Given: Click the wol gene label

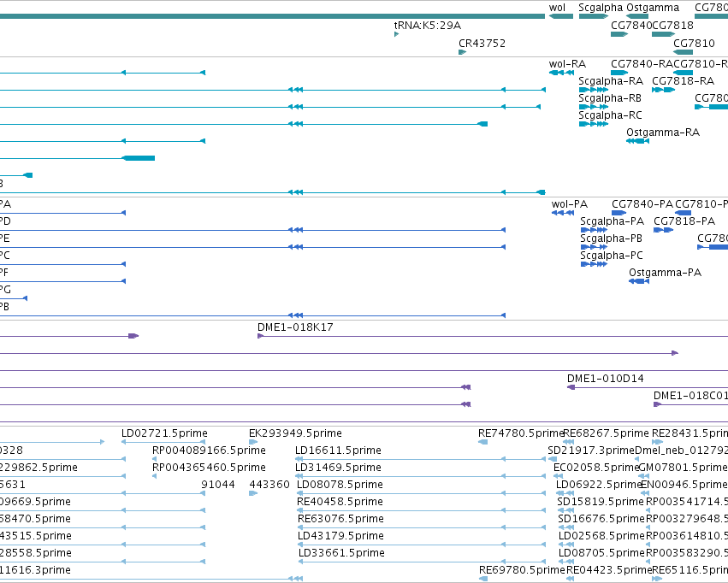Looking at the screenshot, I should (557, 8).
